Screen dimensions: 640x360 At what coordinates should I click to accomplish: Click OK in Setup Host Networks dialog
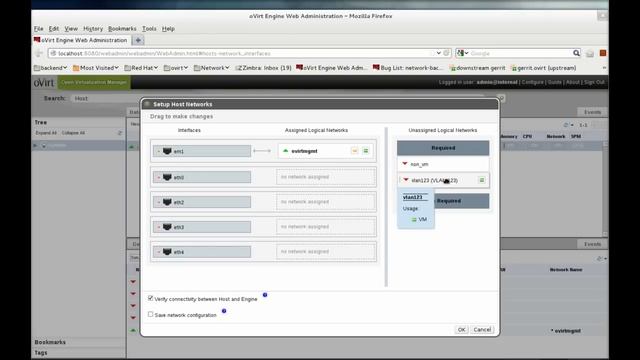click(x=461, y=329)
